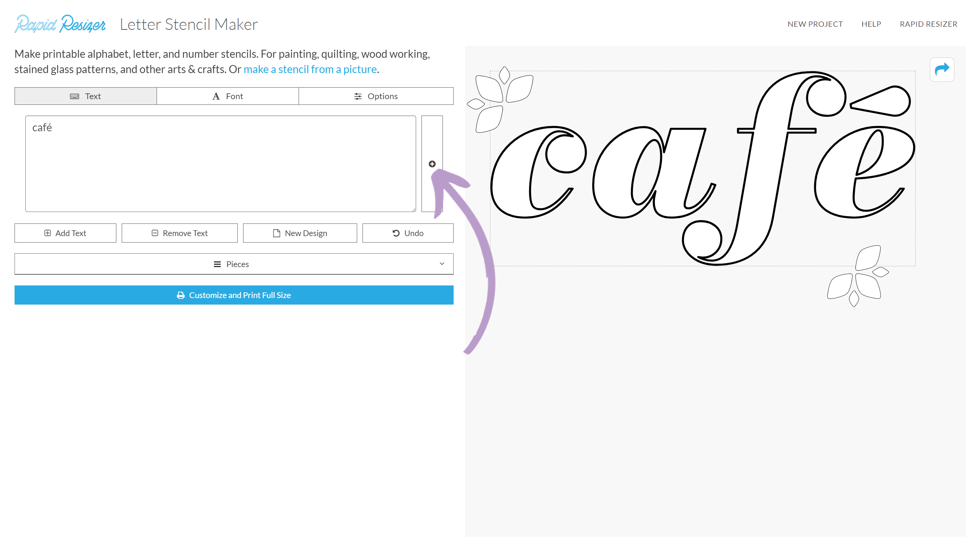Viewport: 980px width, 551px height.
Task: Undo the last change
Action: tap(408, 233)
